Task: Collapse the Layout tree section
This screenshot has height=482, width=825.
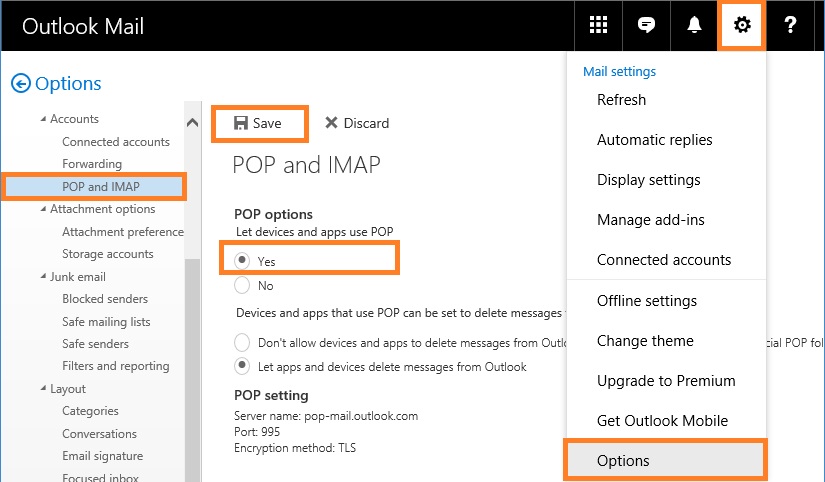Action: tap(43, 388)
